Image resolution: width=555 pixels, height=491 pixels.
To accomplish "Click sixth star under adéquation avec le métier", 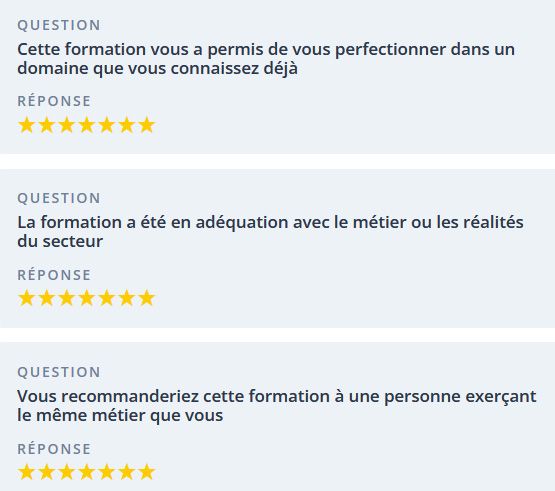I will point(126,298).
